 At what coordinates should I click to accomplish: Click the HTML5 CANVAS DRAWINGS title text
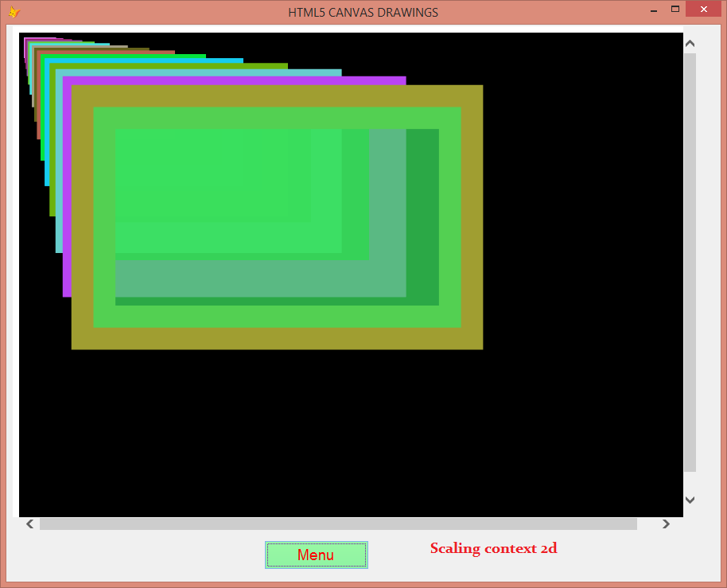click(x=363, y=12)
